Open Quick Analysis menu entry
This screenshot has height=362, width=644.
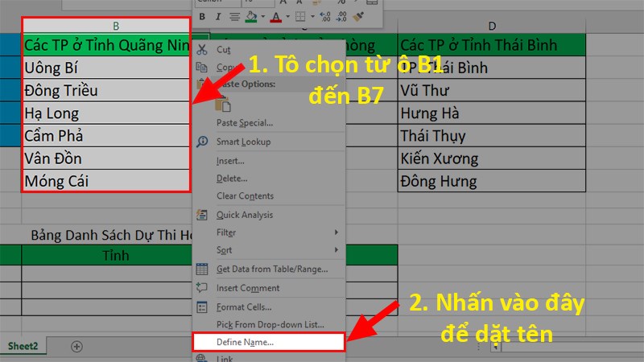pyautogui.click(x=269, y=215)
